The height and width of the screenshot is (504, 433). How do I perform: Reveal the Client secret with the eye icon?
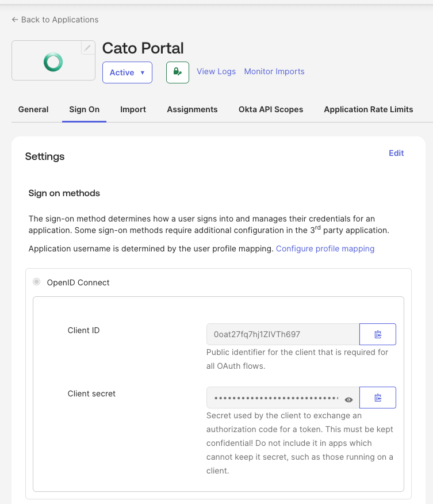tap(349, 397)
